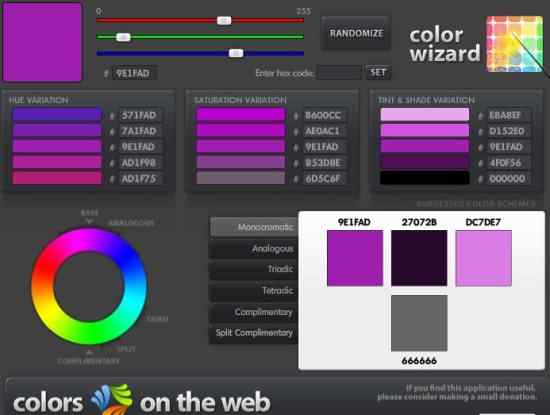Pick the EBA8EF tint variation swatch
The image size is (550, 415).
425,115
